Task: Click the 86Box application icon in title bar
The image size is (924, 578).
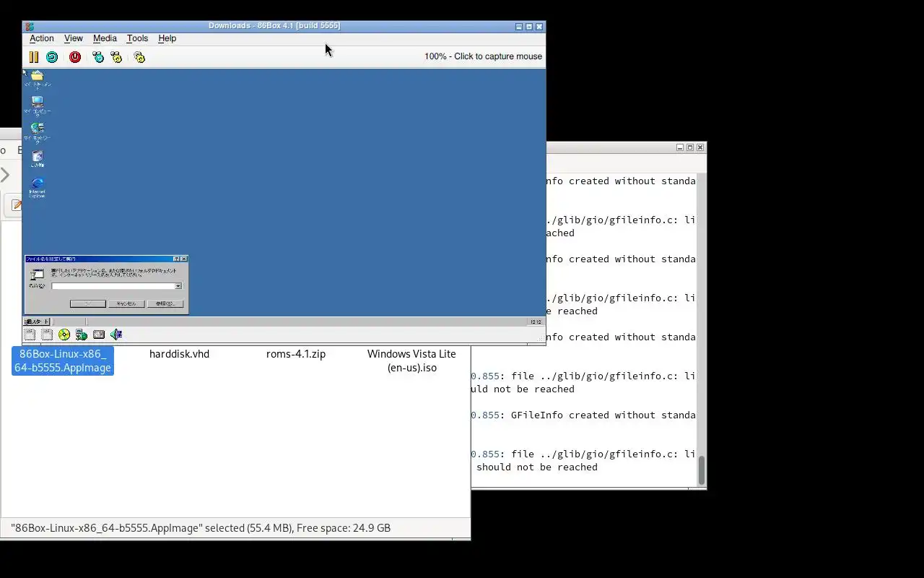Action: (30, 26)
